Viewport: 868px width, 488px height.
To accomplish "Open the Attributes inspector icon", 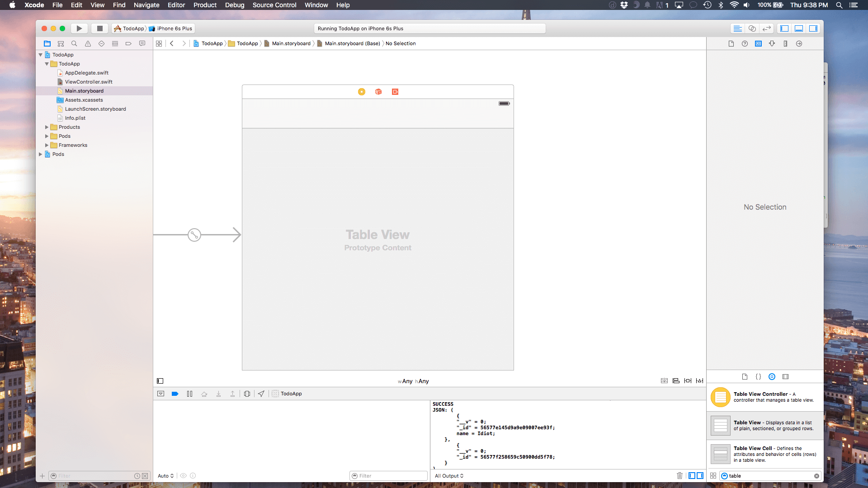I will pyautogui.click(x=772, y=44).
